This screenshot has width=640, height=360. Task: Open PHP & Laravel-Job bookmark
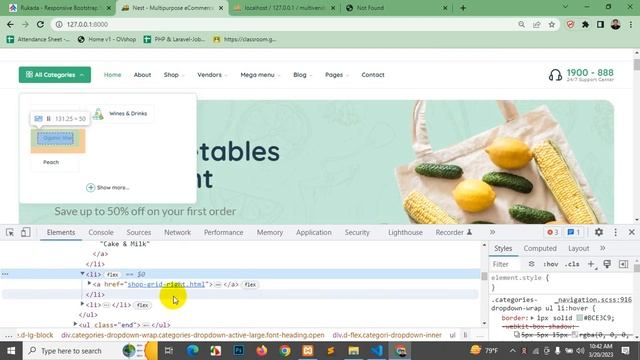pyautogui.click(x=175, y=39)
